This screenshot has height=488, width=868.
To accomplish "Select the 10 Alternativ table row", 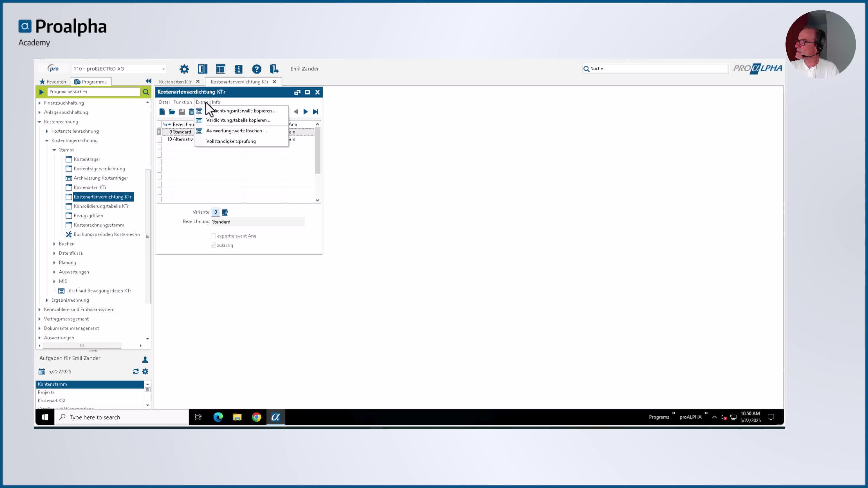I will [x=238, y=139].
